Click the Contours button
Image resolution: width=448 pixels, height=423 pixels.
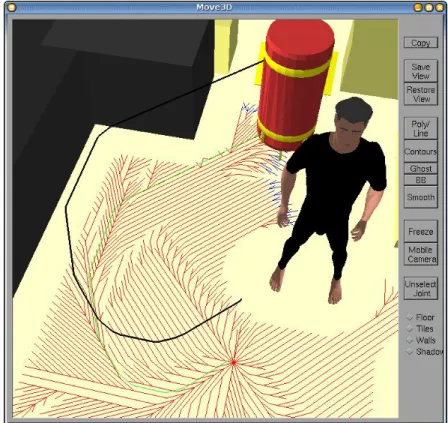pos(421,151)
